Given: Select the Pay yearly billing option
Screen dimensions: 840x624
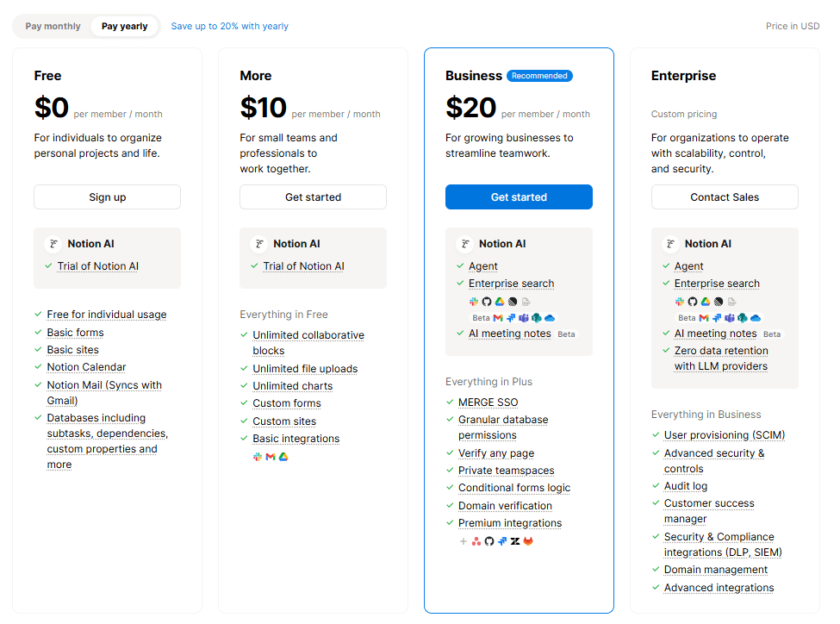Looking at the screenshot, I should [x=125, y=26].
